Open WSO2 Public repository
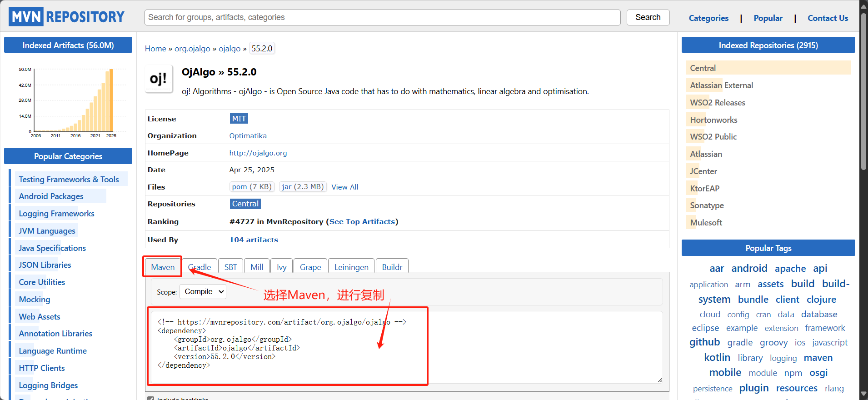The image size is (868, 400). [x=713, y=137]
